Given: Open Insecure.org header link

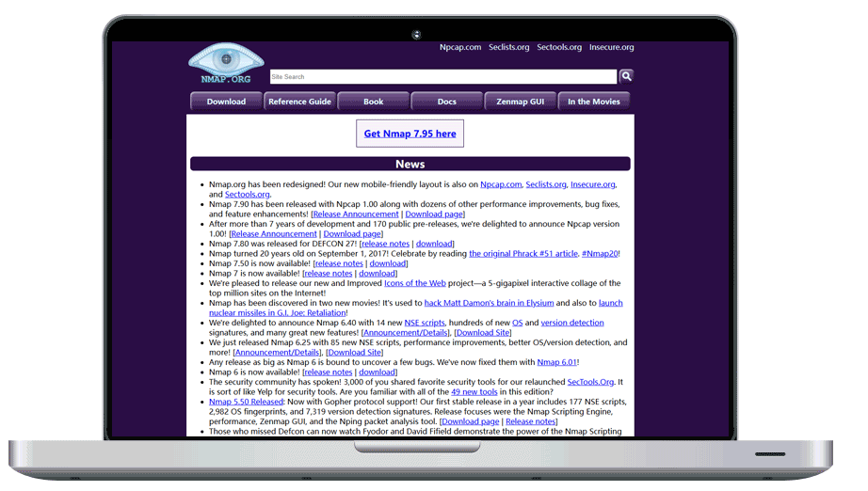Looking at the screenshot, I should click(x=611, y=47).
